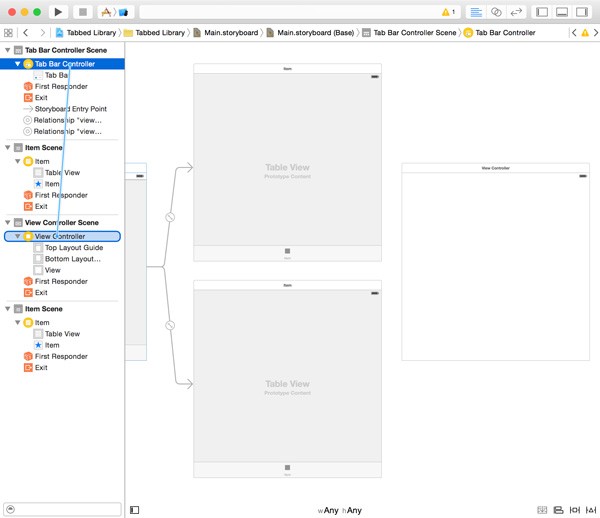
Task: Collapse the Tab Bar Controller row
Action: point(18,64)
